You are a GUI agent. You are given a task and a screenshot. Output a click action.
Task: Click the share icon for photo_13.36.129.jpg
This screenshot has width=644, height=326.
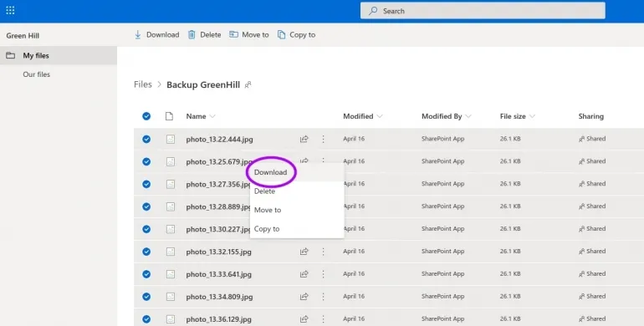coord(304,319)
